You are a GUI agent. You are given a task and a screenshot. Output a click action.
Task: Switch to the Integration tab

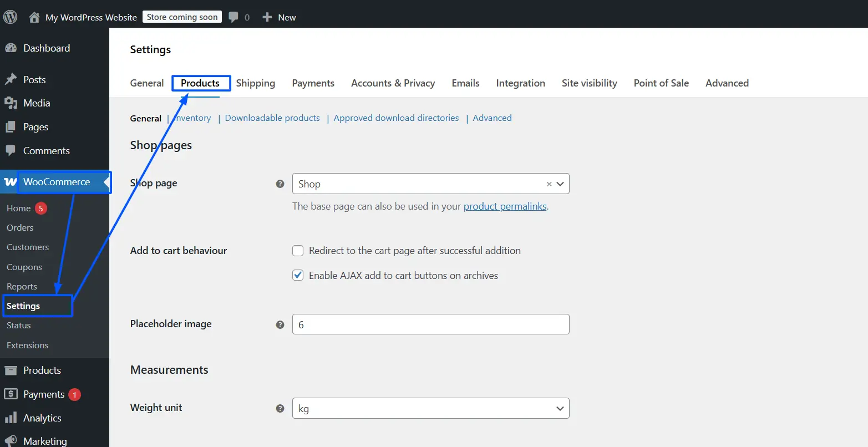(x=521, y=83)
